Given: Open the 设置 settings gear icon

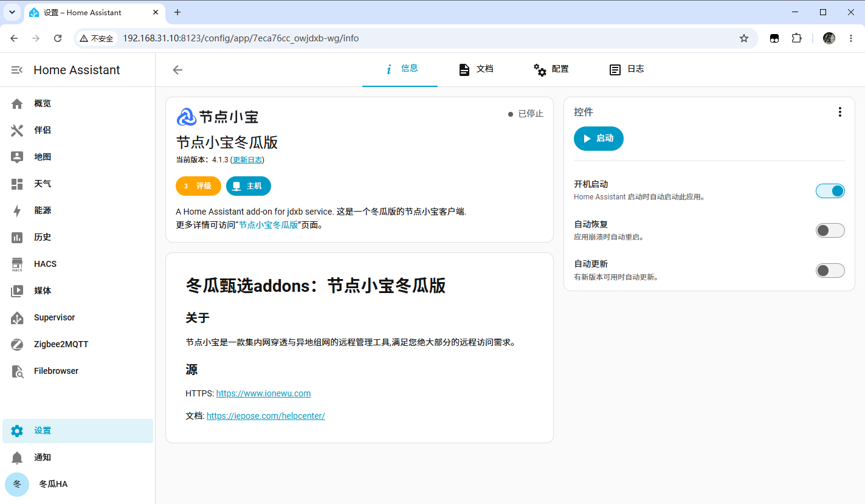Looking at the screenshot, I should (17, 430).
